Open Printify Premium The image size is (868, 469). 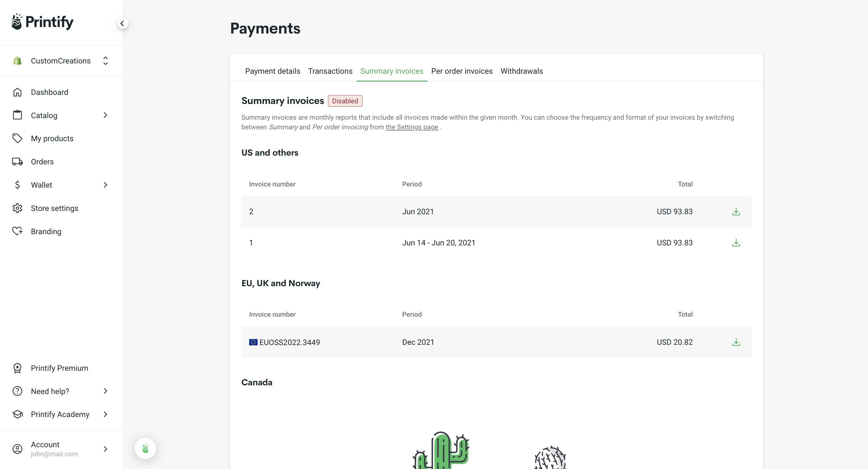coord(59,368)
